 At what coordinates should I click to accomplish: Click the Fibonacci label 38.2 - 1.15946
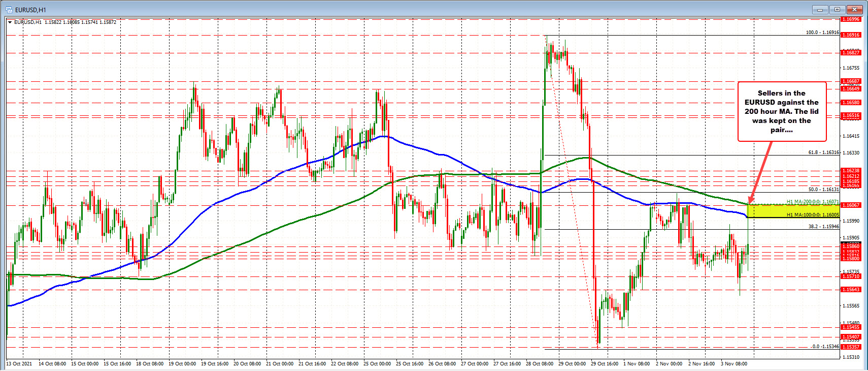point(823,227)
